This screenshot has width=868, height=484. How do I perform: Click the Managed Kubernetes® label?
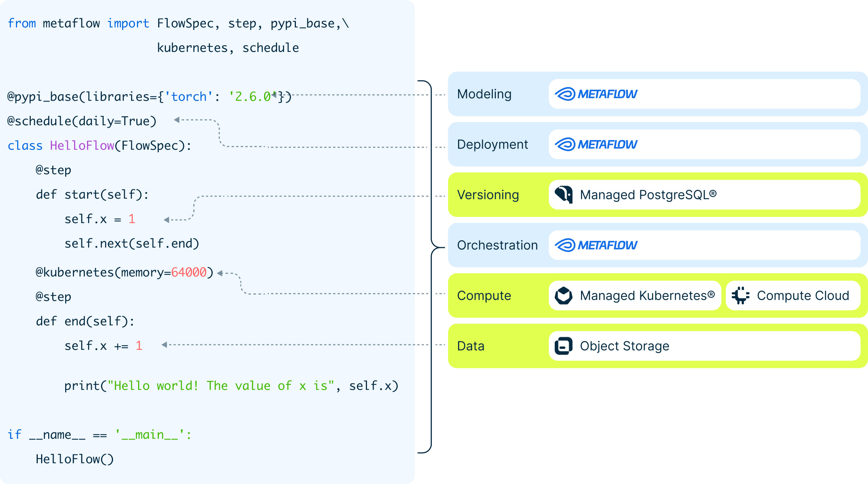[x=647, y=296]
